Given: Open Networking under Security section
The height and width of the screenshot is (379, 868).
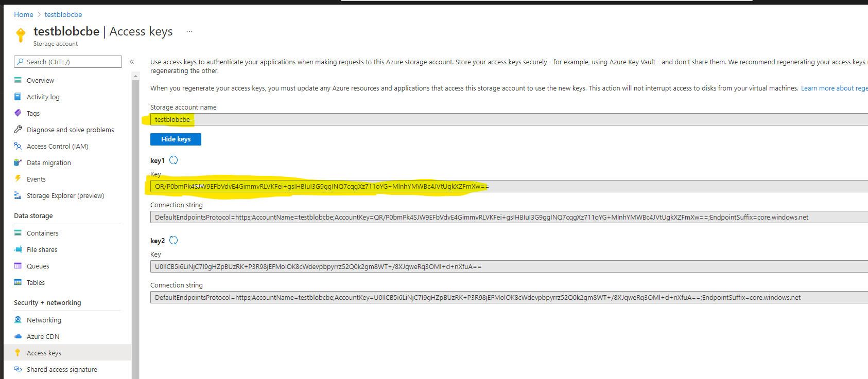Looking at the screenshot, I should tap(44, 320).
